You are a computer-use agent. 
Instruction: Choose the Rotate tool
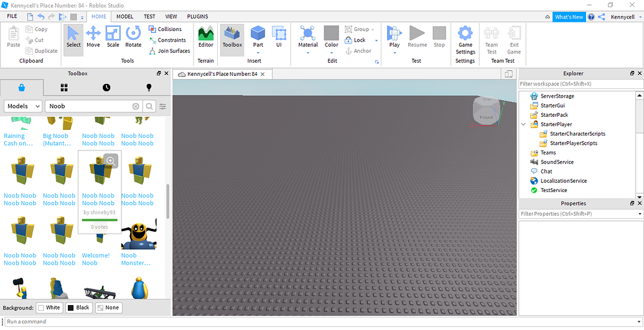pyautogui.click(x=133, y=37)
